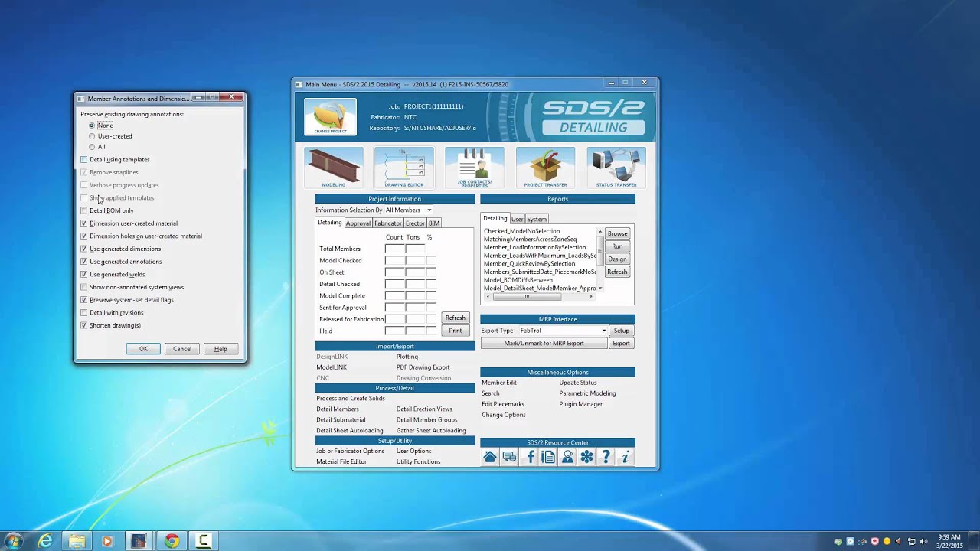Launch the Modeling module icon
Viewport: 980px width, 551px height.
334,168
